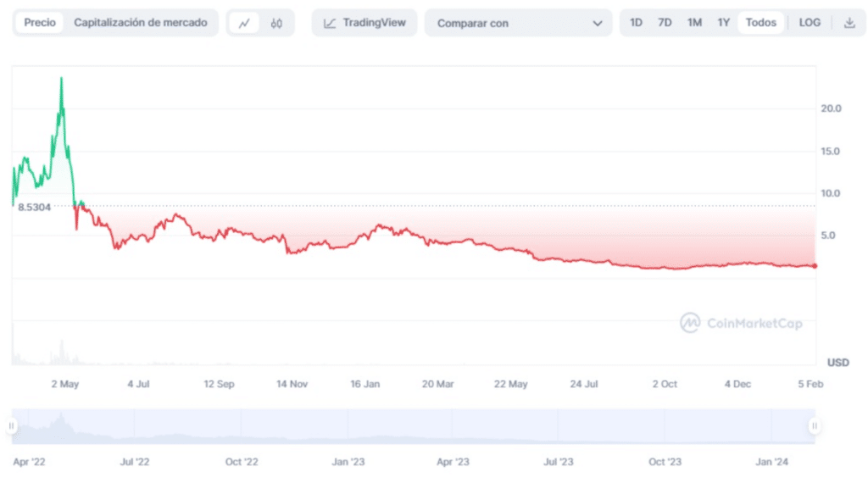This screenshot has height=483, width=868.
Task: Switch to Capitalización de mercado tab
Action: (141, 23)
